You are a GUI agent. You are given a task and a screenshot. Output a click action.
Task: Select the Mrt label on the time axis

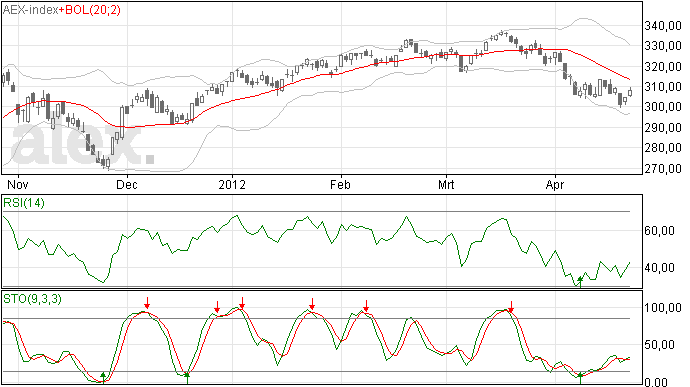coord(446,184)
